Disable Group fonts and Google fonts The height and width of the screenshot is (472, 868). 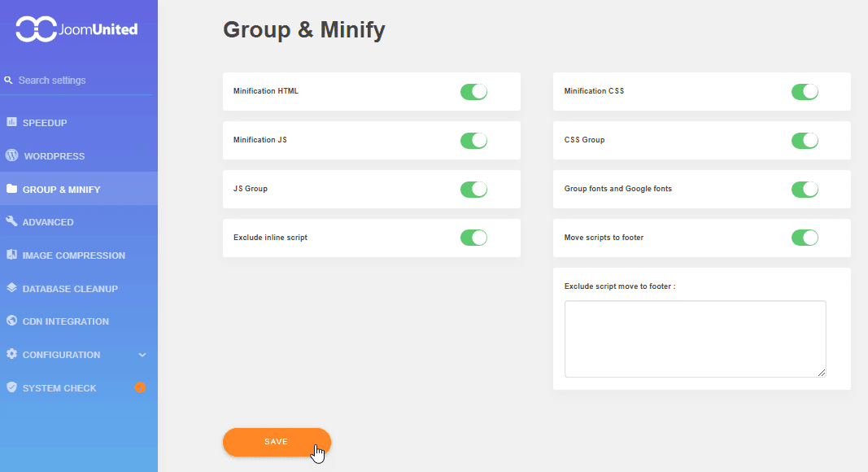point(805,189)
